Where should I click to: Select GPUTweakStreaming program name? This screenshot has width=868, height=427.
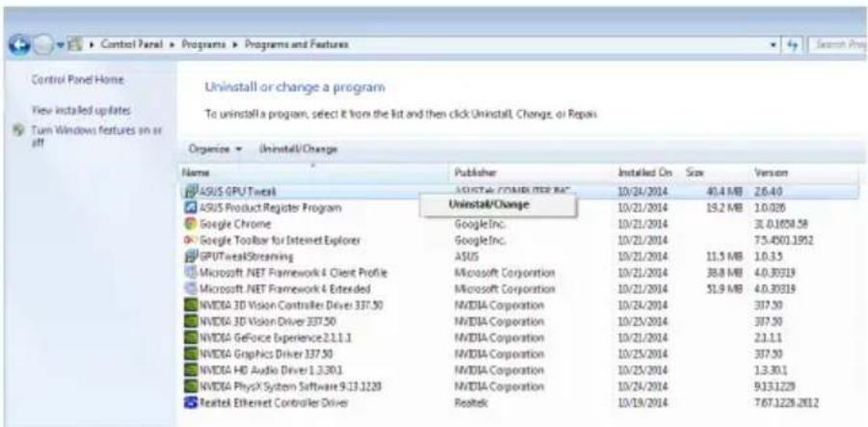tap(246, 257)
